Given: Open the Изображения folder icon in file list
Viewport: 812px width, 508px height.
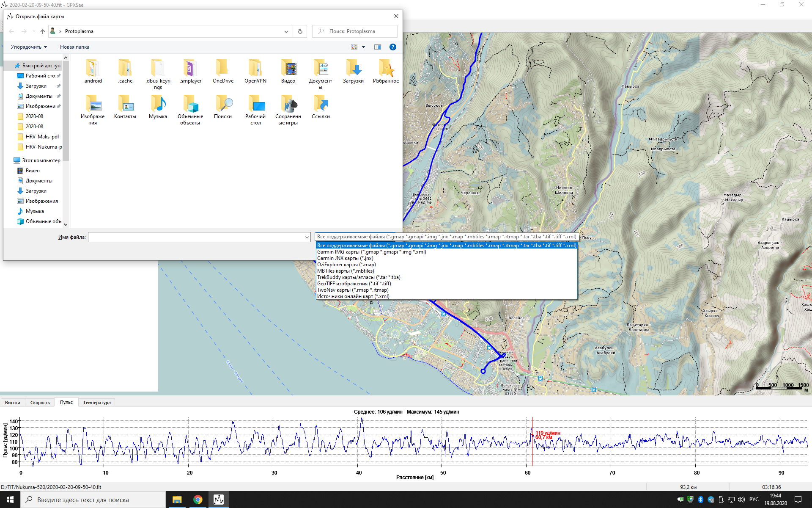Looking at the screenshot, I should point(93,110).
